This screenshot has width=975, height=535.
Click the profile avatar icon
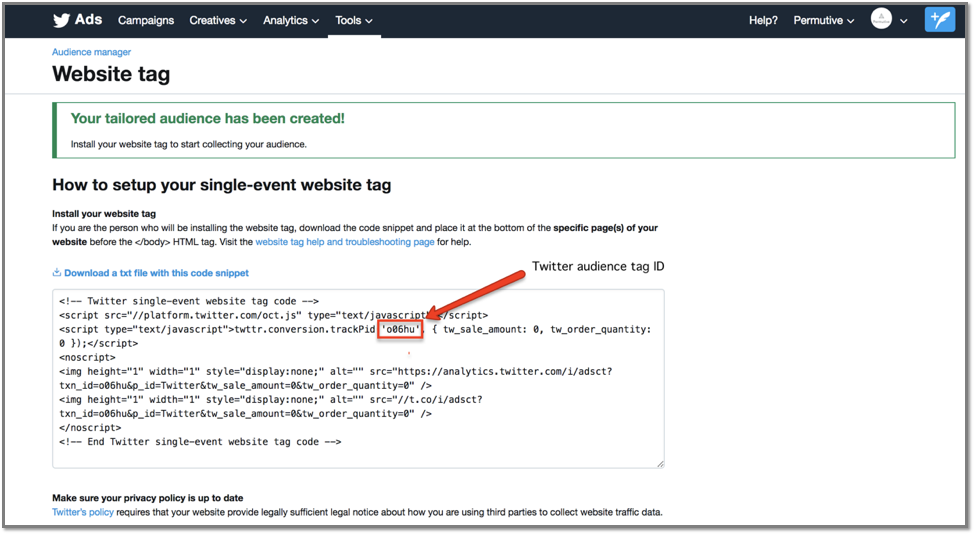881,19
